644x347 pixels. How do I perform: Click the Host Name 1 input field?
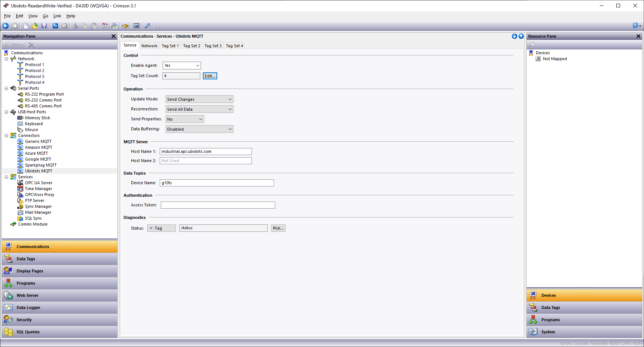(x=206, y=151)
